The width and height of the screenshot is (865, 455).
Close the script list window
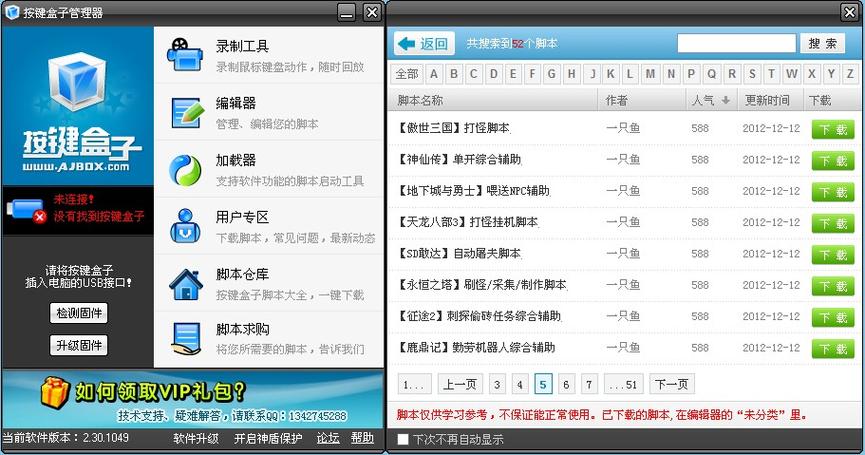click(850, 12)
